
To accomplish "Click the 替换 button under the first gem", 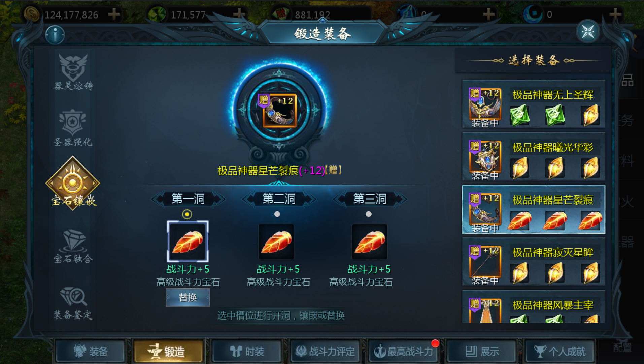I will tap(188, 297).
